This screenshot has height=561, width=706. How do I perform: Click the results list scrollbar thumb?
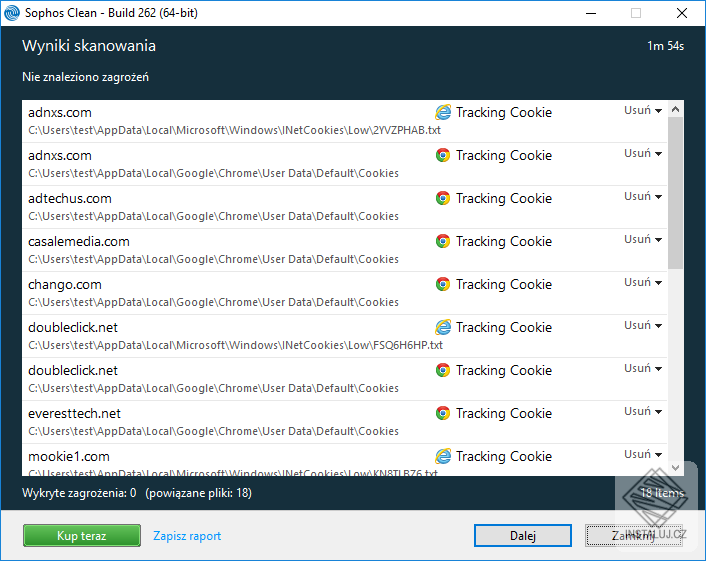pos(675,193)
